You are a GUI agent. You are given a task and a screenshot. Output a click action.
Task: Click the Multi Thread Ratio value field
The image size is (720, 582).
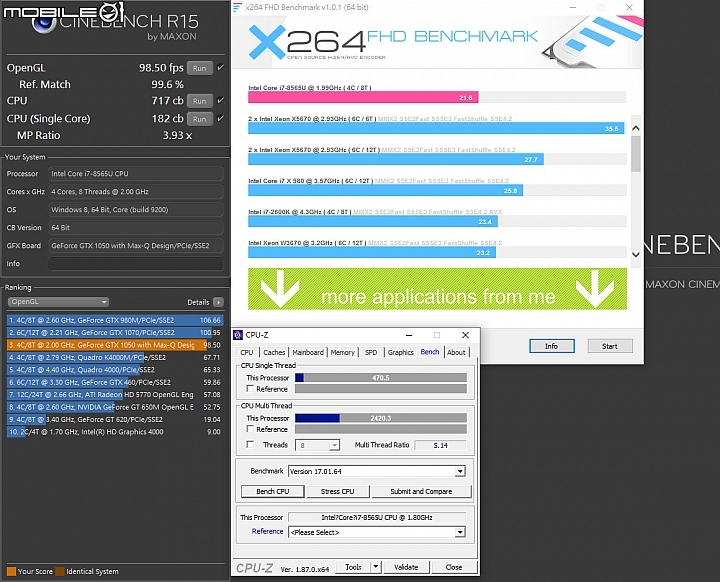coord(440,445)
